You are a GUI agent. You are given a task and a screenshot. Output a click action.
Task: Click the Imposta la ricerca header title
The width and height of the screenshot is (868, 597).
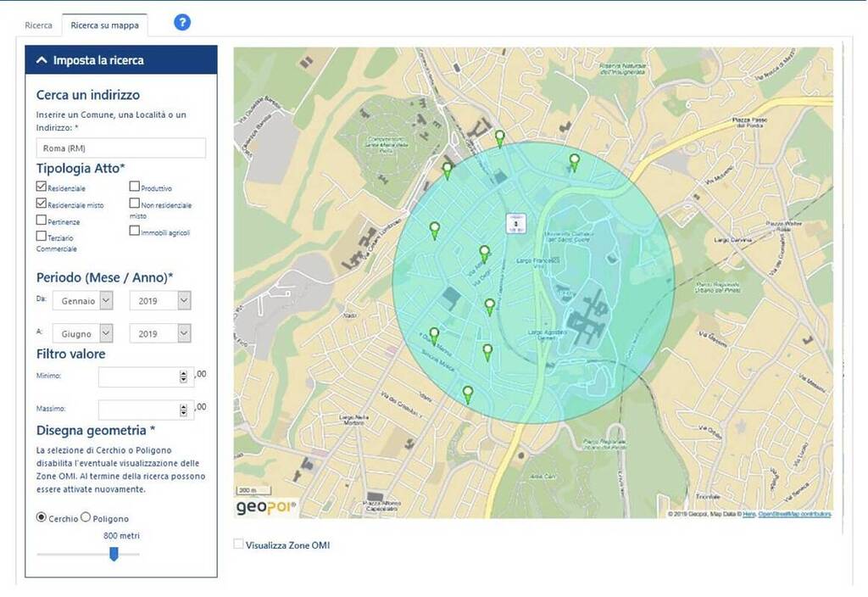point(98,60)
